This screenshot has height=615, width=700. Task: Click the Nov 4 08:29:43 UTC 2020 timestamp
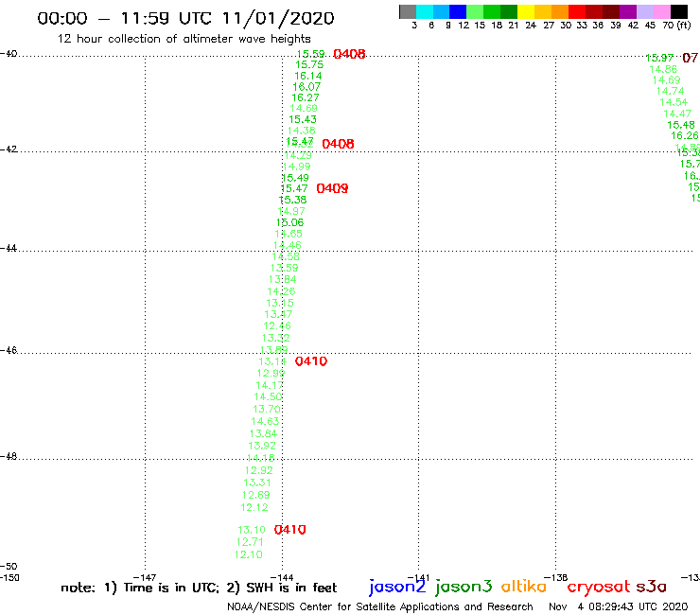(x=619, y=607)
